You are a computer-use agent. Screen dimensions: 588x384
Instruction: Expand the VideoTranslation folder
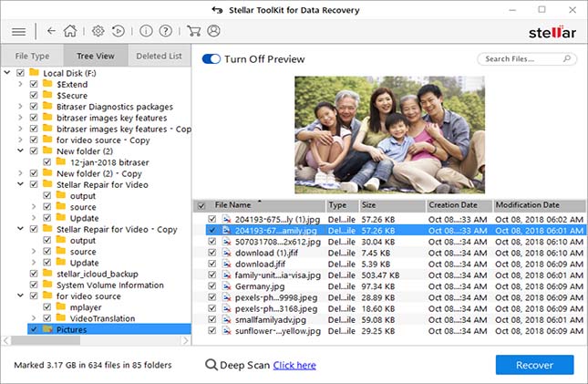(x=34, y=318)
